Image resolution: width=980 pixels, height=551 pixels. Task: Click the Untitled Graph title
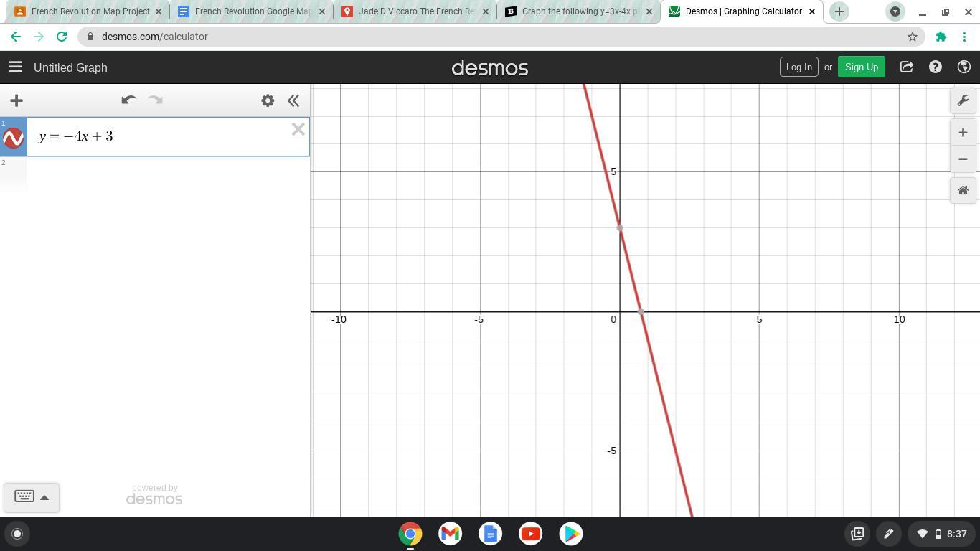(70, 67)
